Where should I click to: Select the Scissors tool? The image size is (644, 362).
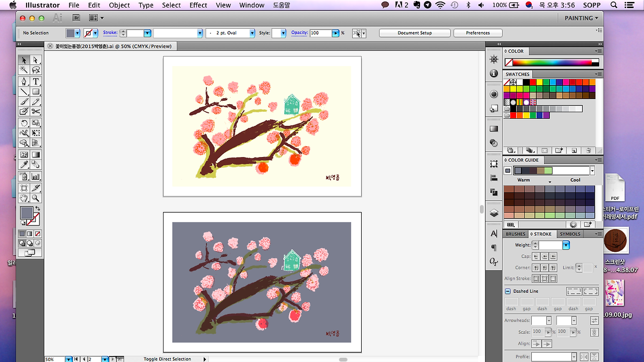(x=36, y=111)
